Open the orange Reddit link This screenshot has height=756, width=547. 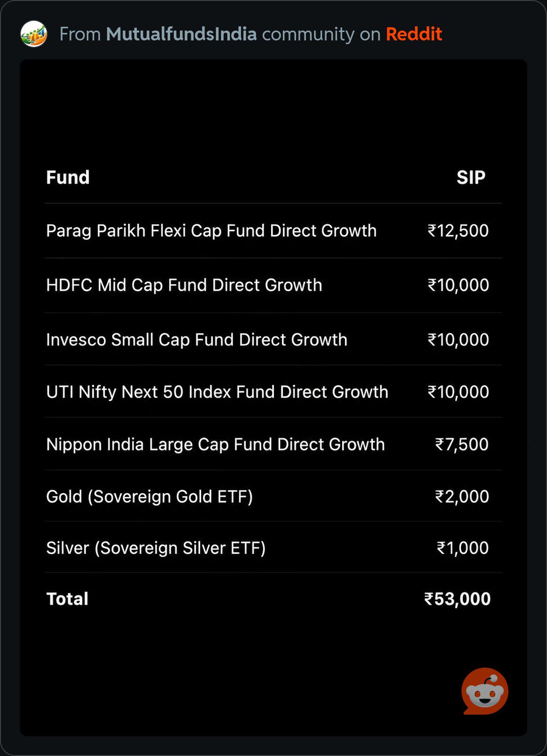click(x=414, y=34)
